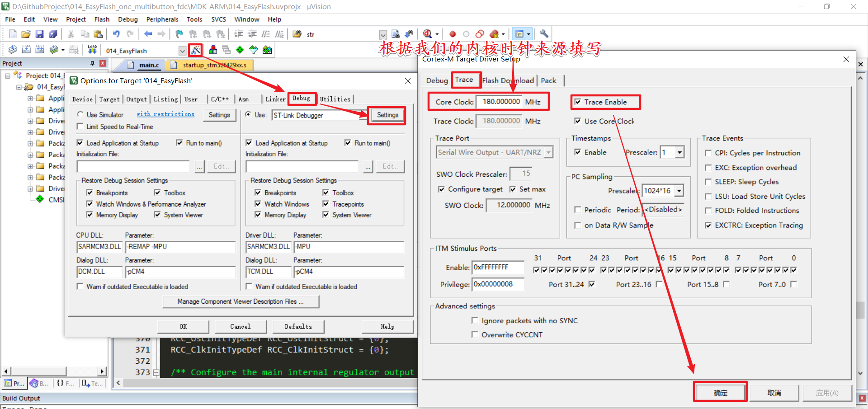The height and width of the screenshot is (409, 868).
Task: Open Select Software Packs icon
Action: pos(254,50)
